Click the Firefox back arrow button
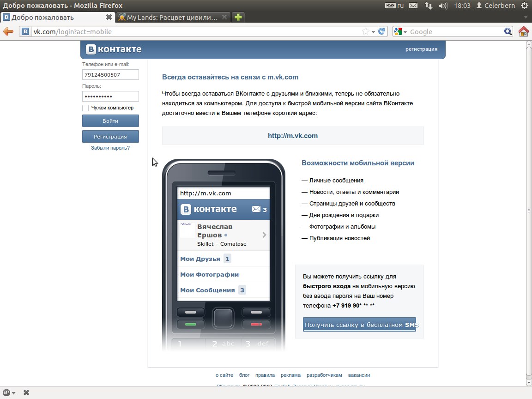Viewport: 532px width, 399px height. pos(8,31)
